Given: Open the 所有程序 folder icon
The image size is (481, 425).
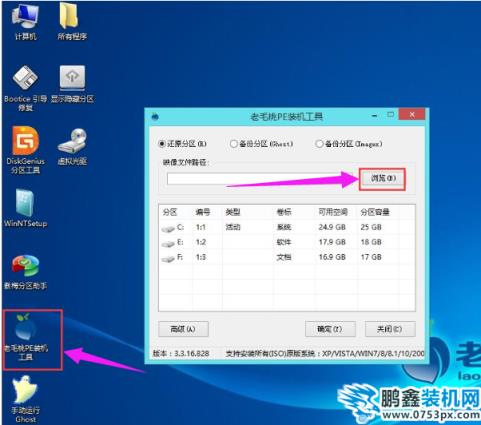Looking at the screenshot, I should pos(71,23).
